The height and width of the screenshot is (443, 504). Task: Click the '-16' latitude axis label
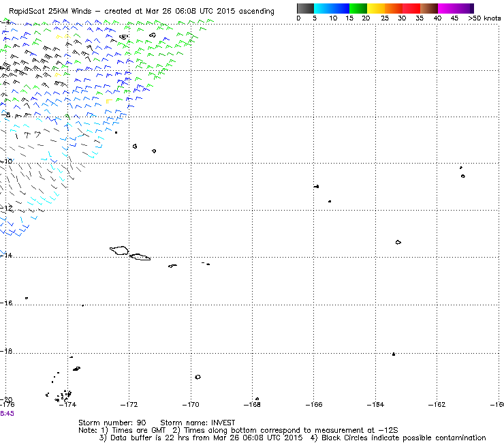point(6,303)
